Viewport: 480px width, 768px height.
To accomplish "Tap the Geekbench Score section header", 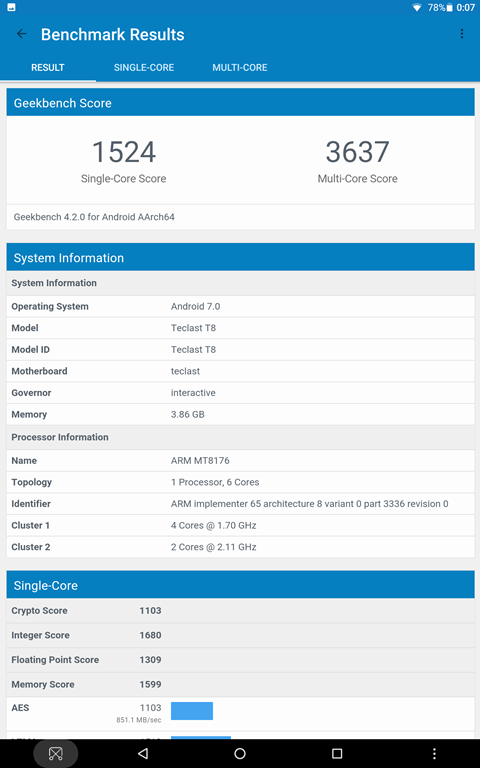I will pos(240,103).
